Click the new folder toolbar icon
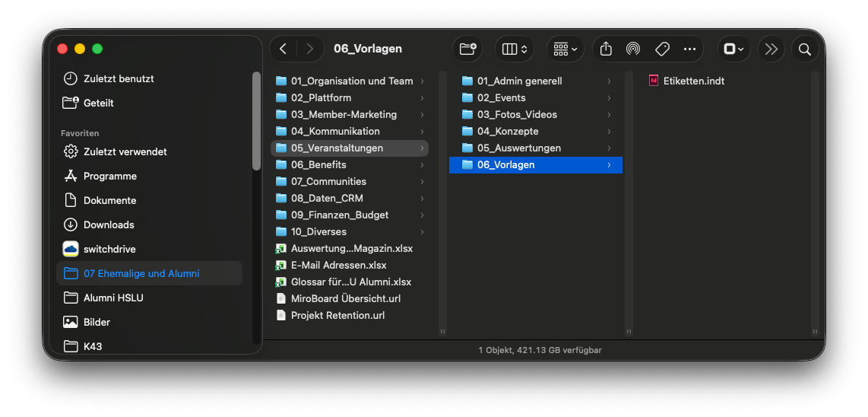 [468, 49]
